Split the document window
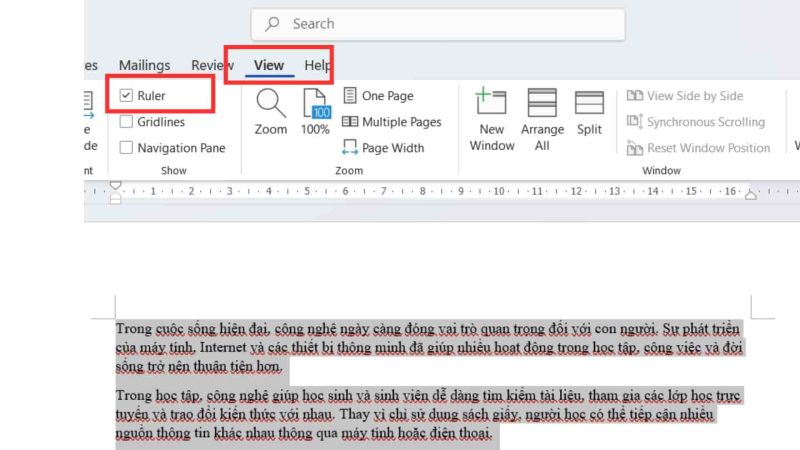This screenshot has height=450, width=800. (x=589, y=112)
